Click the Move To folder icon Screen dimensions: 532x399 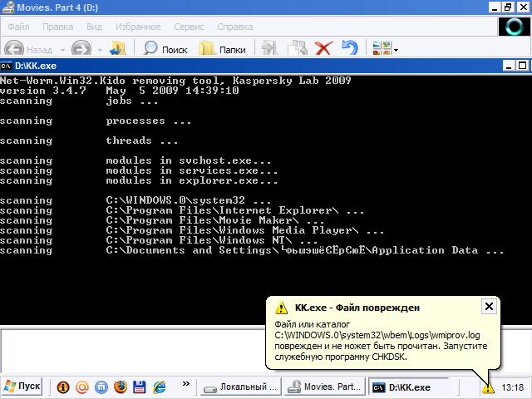[271, 49]
